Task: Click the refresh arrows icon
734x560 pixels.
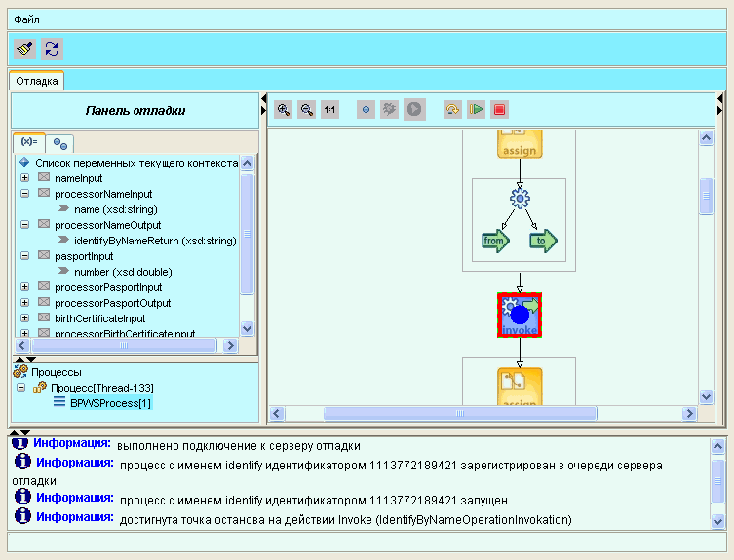Action: pos(52,49)
